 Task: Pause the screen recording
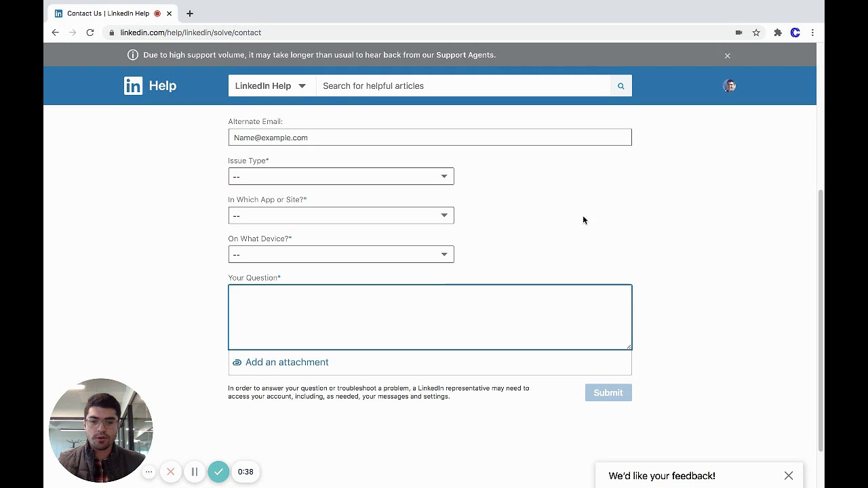pyautogui.click(x=195, y=472)
